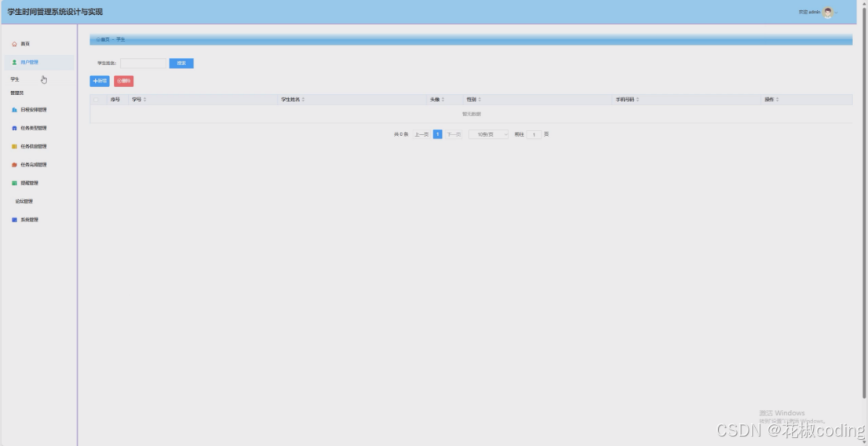Go to next page with 下一页

[454, 134]
